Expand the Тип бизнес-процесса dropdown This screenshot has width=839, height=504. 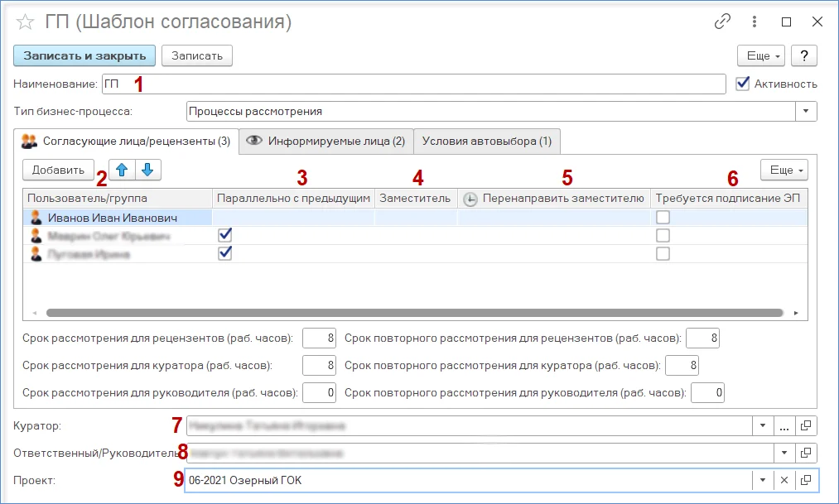click(x=807, y=111)
